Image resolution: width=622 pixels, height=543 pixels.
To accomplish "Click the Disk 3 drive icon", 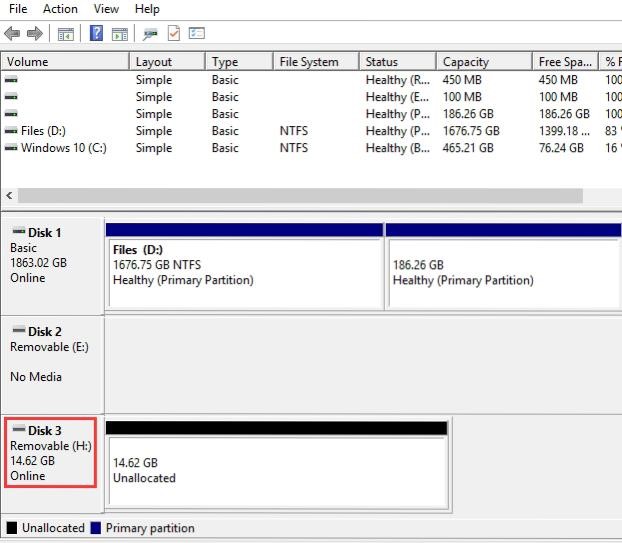I will point(19,429).
